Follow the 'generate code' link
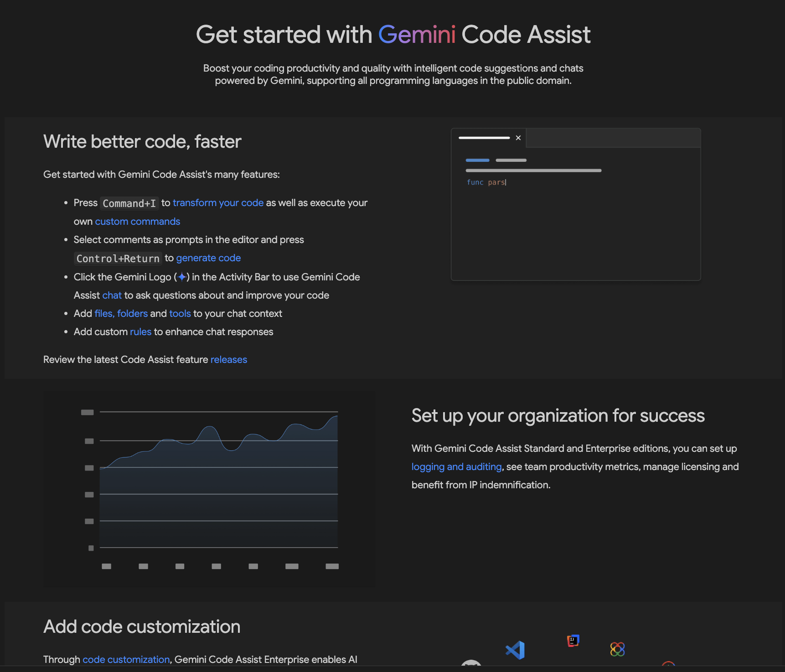This screenshot has width=785, height=672. point(208,258)
